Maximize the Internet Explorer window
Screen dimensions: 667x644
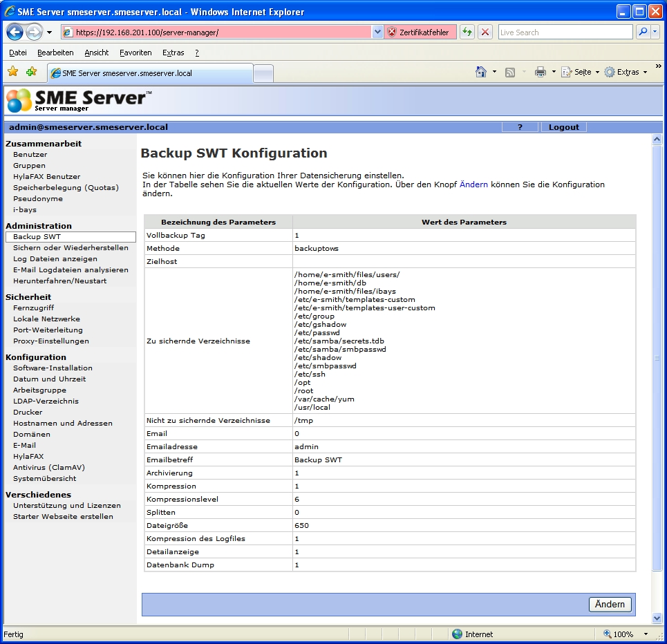[x=639, y=12]
